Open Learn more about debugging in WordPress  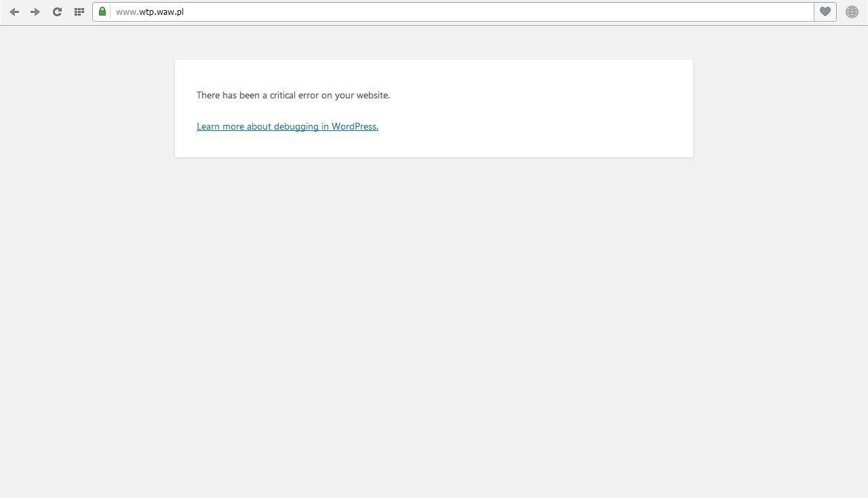pos(287,126)
